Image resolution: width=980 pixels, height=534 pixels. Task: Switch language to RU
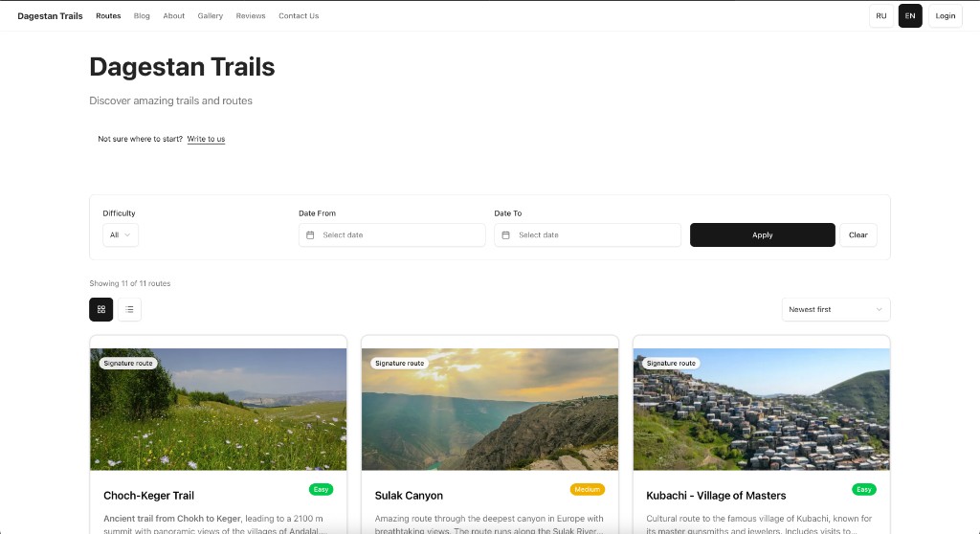(881, 16)
